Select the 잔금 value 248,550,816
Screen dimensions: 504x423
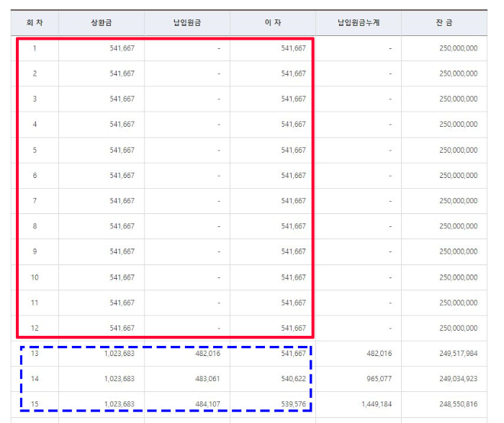point(459,404)
